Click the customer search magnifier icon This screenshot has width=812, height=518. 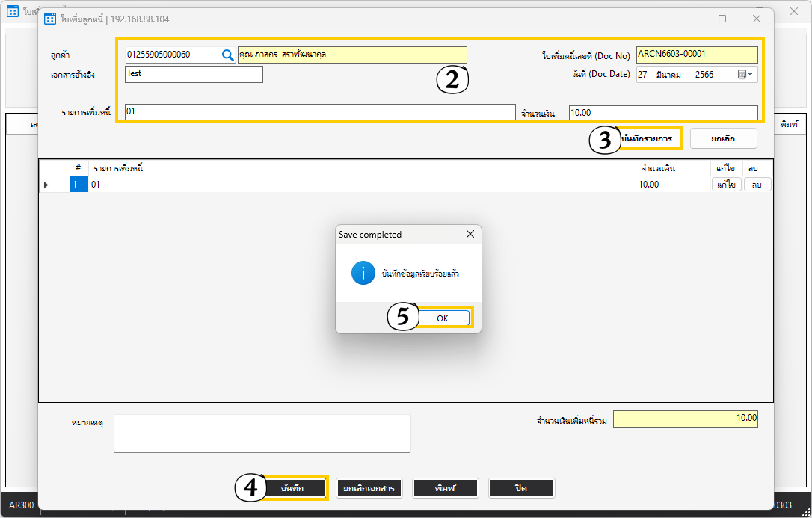tap(228, 55)
